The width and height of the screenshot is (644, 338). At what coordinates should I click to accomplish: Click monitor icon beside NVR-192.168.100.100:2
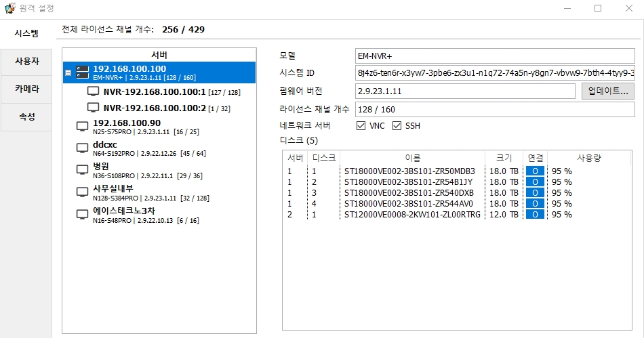[x=94, y=108]
